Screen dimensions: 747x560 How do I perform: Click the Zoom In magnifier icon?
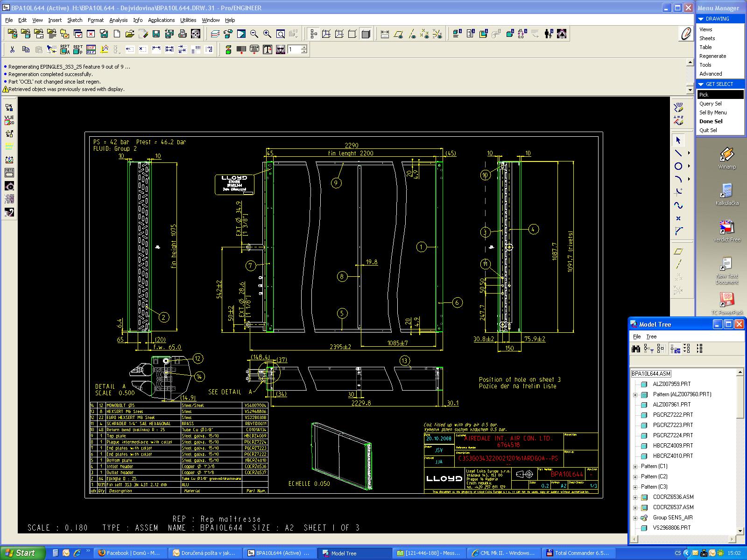267,34
